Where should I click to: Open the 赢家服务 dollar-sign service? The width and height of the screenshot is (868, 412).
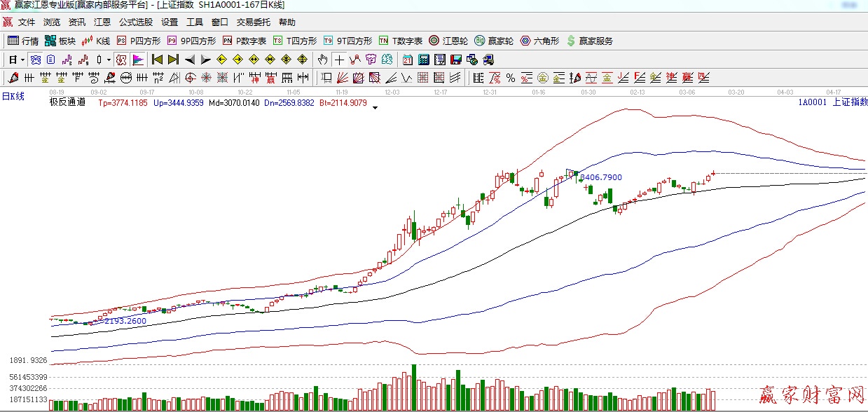pos(589,41)
